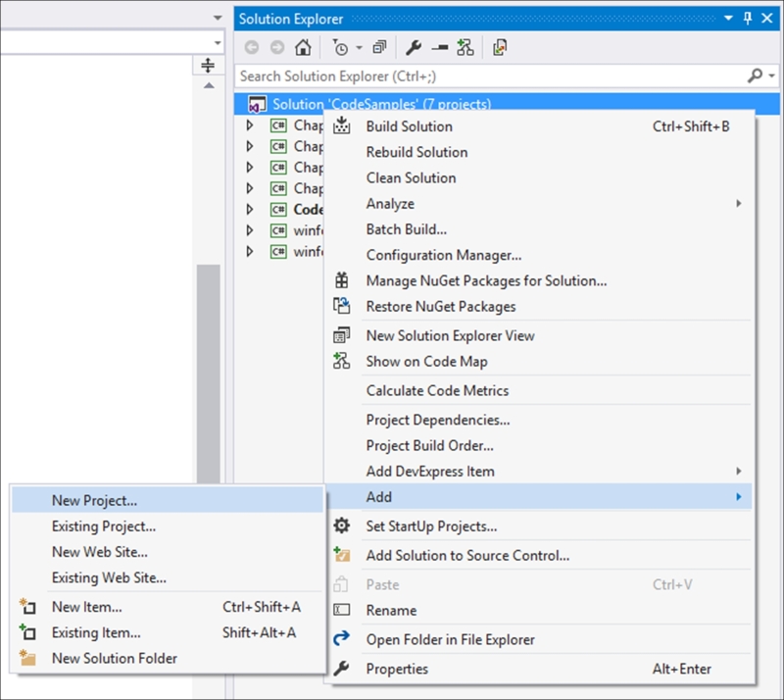Select New Solution Folder in submenu
The image size is (784, 700).
[x=168, y=659]
